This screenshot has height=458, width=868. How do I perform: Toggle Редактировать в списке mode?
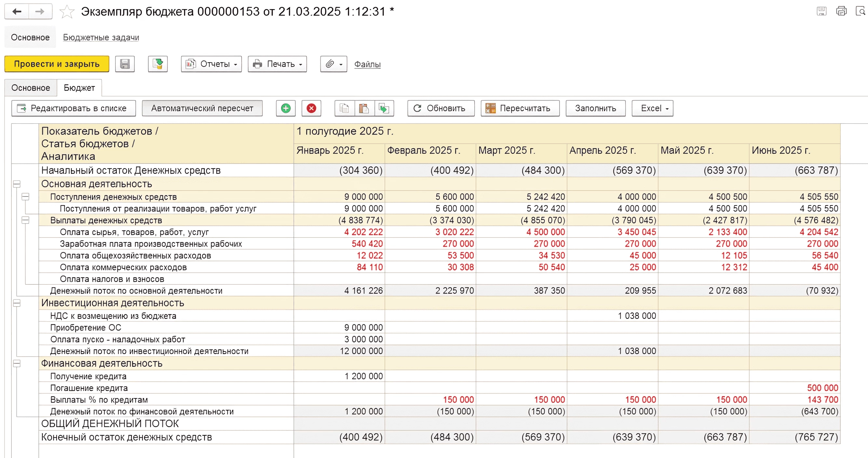click(74, 108)
